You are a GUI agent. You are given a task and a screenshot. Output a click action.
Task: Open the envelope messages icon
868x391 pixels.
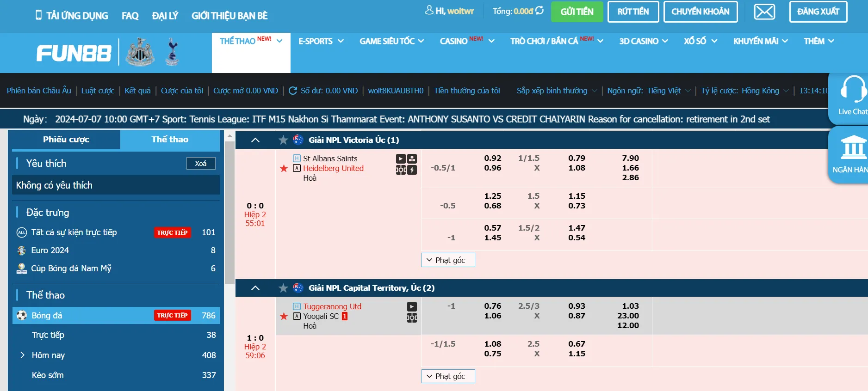(x=764, y=12)
